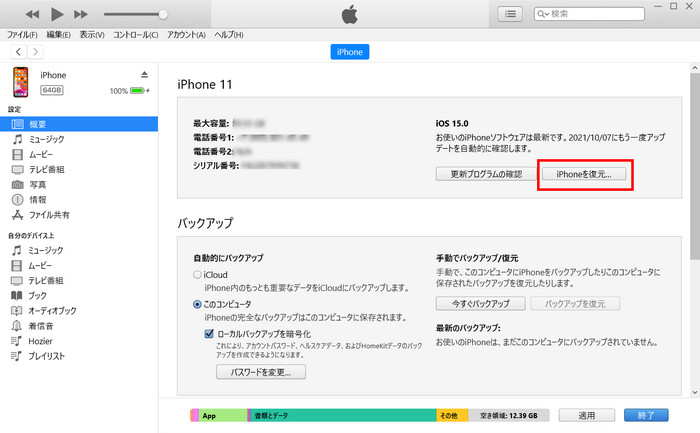Open the コントロール(C) menu

[135, 35]
